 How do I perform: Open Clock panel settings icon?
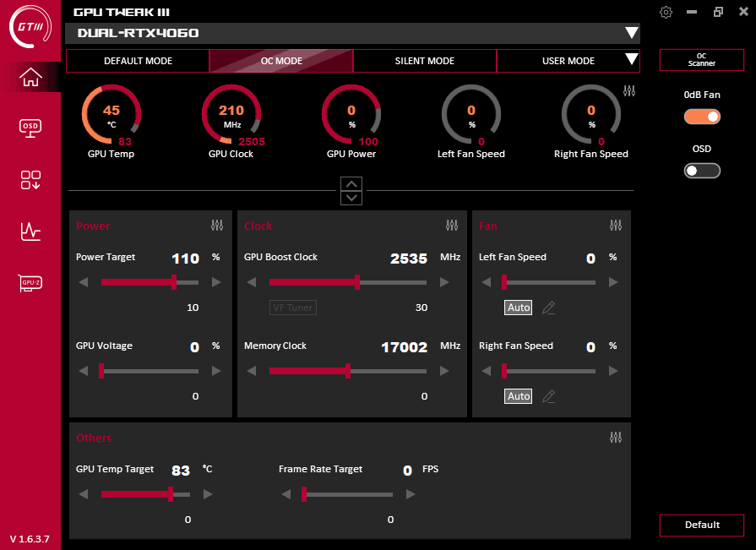click(x=452, y=225)
